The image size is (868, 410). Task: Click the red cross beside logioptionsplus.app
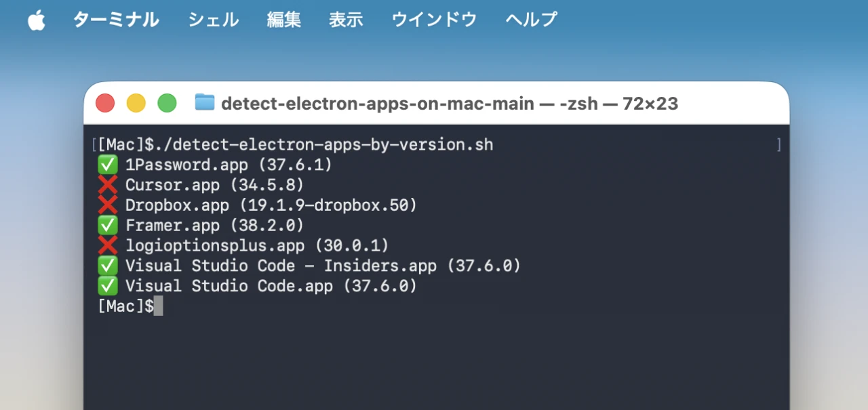point(107,245)
